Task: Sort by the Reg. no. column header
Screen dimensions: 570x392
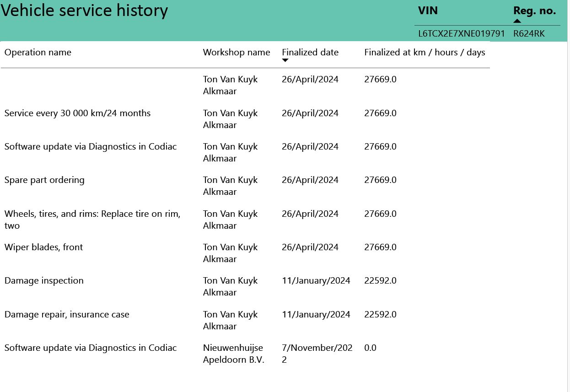Action: tap(534, 11)
